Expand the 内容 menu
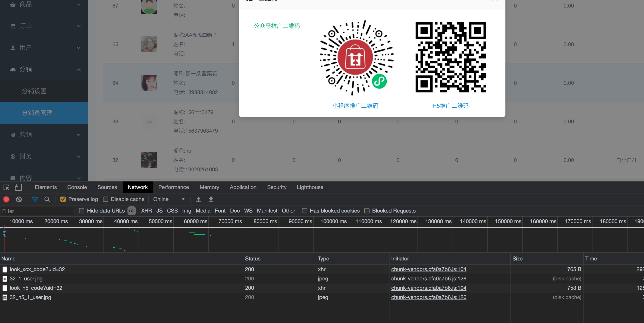 [x=78, y=178]
